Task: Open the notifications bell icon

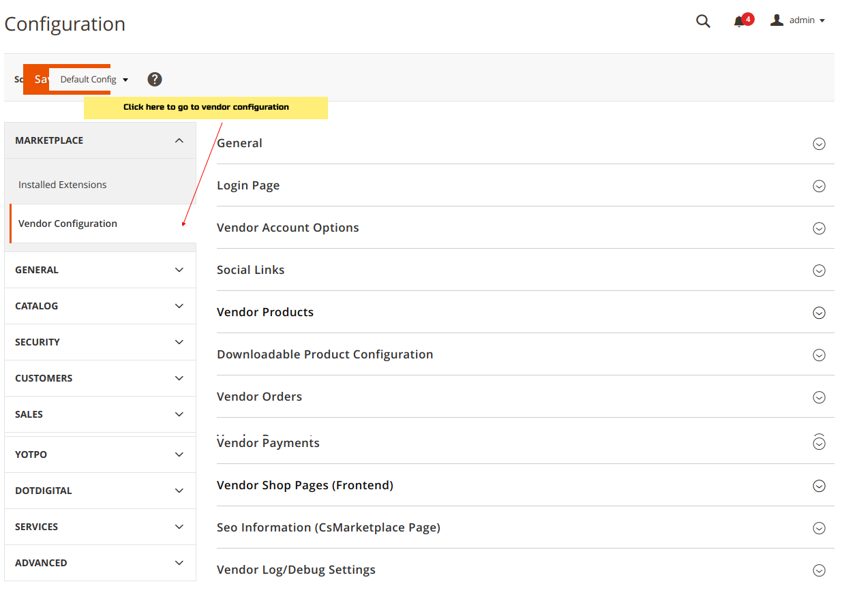Action: click(739, 22)
